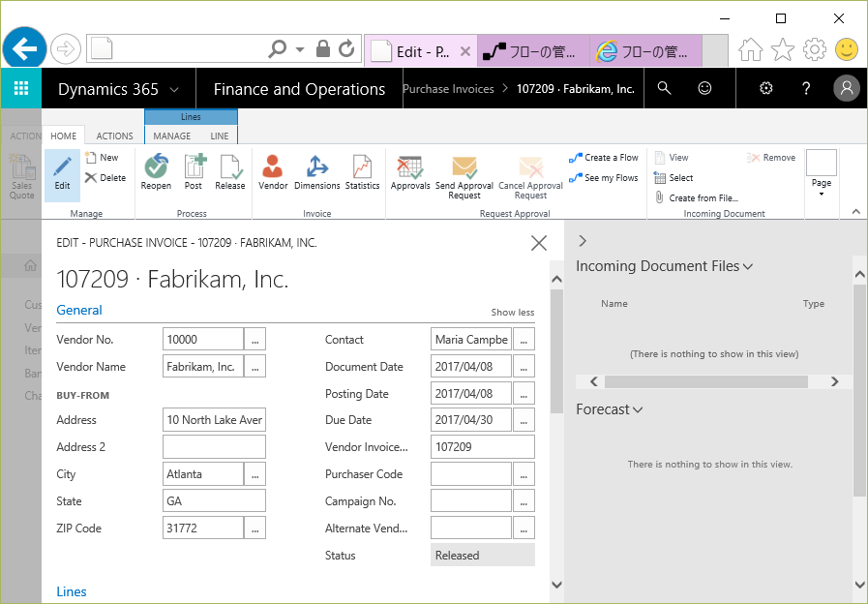
Task: Open the Lines section heading
Action: [x=72, y=591]
